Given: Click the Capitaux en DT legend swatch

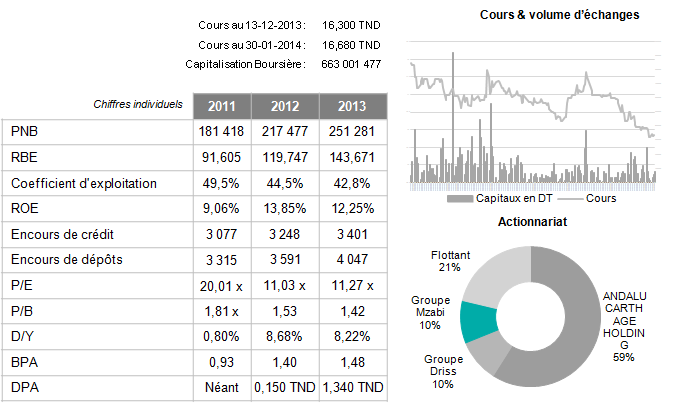Looking at the screenshot, I should (x=460, y=199).
